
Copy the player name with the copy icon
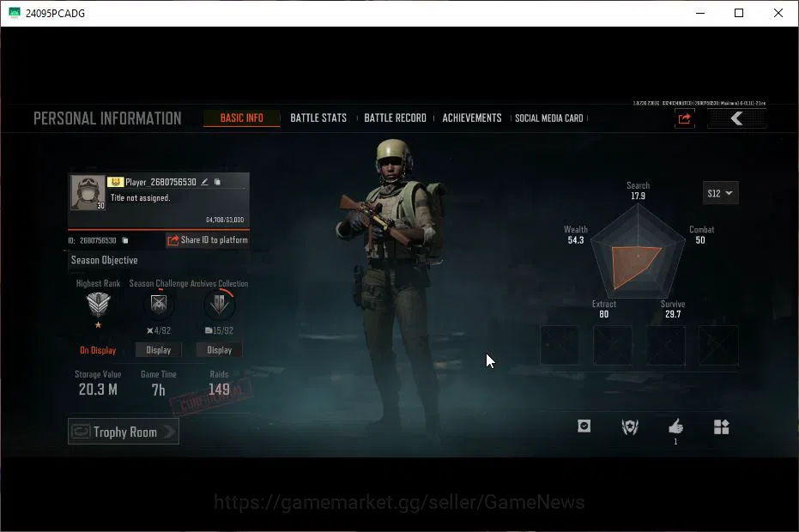218,182
